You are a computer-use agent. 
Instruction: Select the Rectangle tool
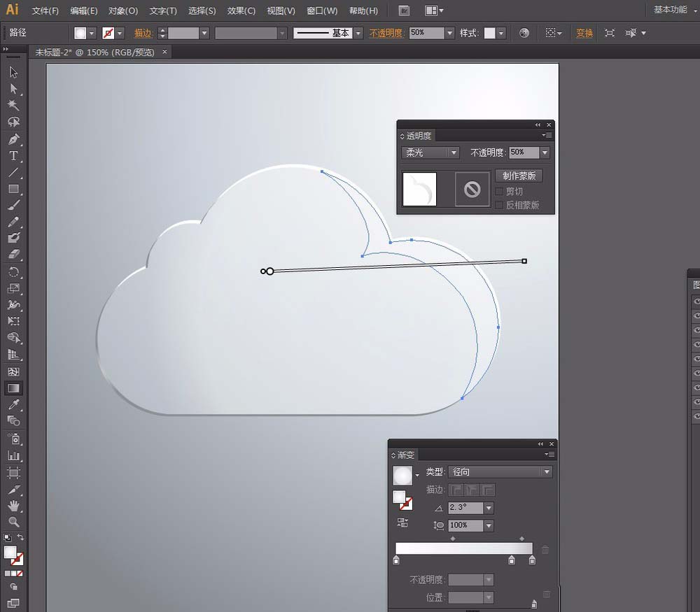(13, 189)
